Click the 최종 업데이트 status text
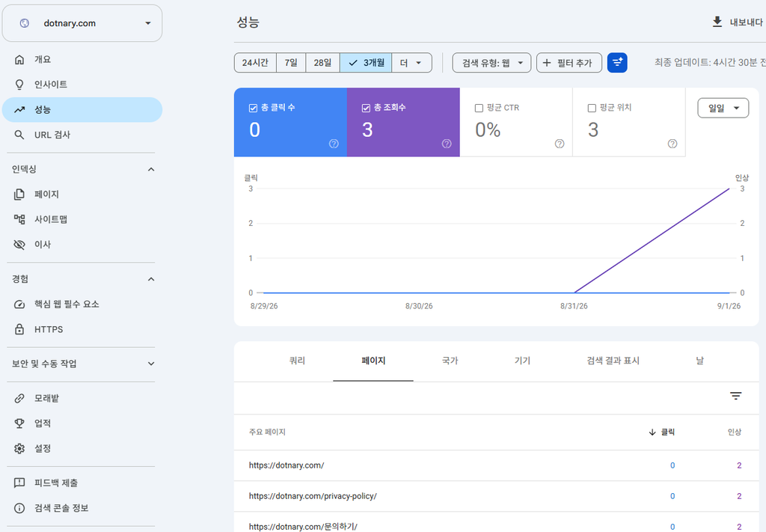This screenshot has height=532, width=766. [710, 63]
